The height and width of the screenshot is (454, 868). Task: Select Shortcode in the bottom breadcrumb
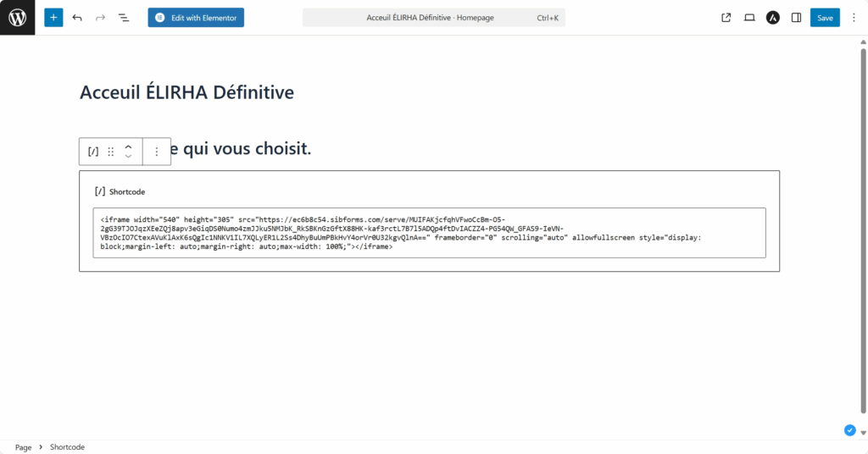pyautogui.click(x=67, y=447)
